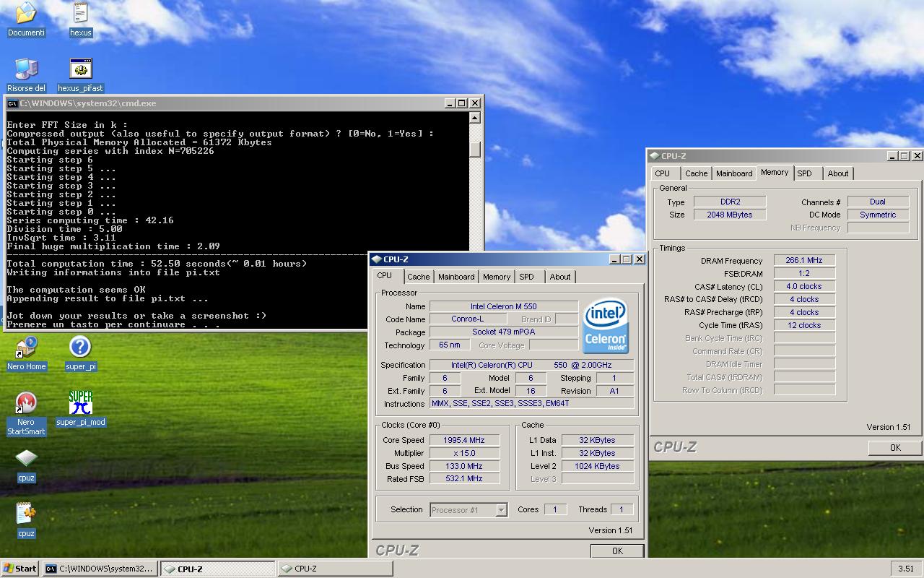This screenshot has height=578, width=924.
Task: Switch to About tab in Memory CPU-Z window
Action: [x=838, y=173]
